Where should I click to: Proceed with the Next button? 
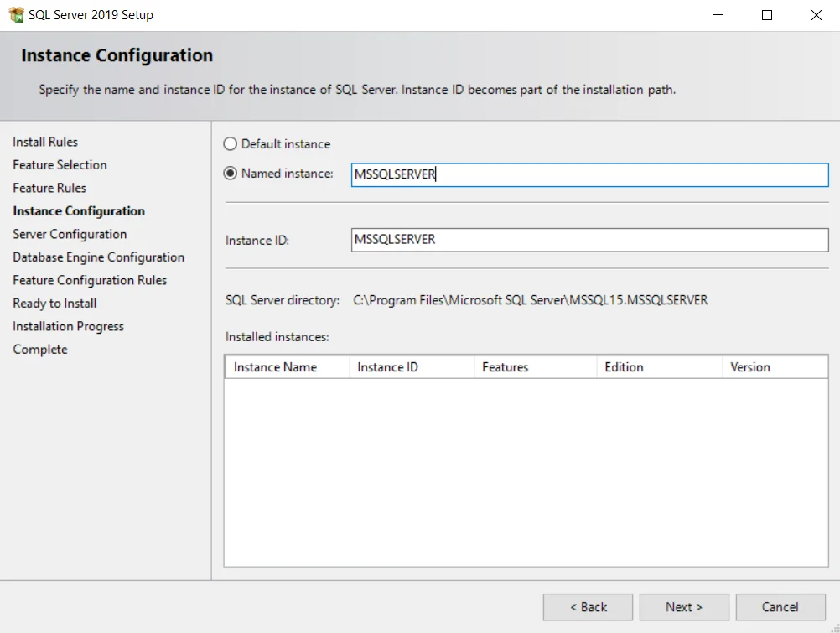click(x=684, y=607)
